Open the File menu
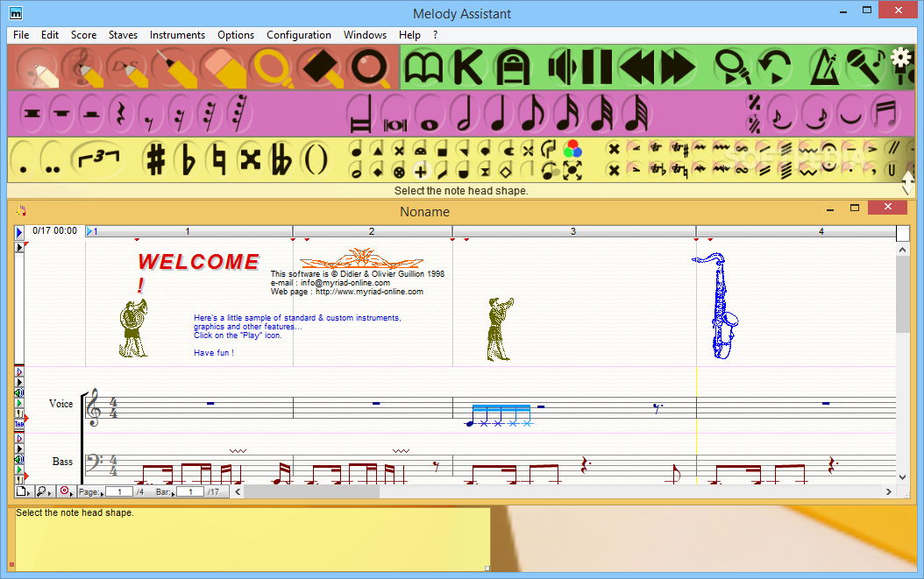This screenshot has width=924, height=579. 21,35
